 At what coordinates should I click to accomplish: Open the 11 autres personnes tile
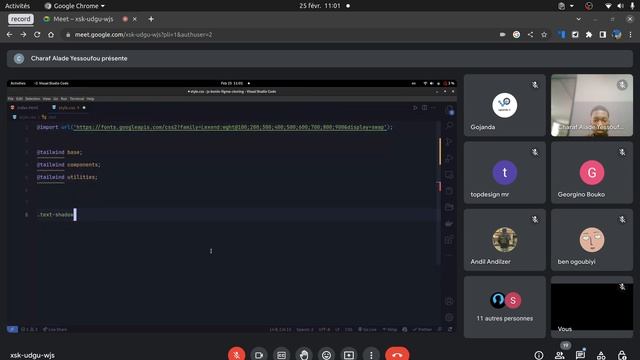click(x=504, y=307)
